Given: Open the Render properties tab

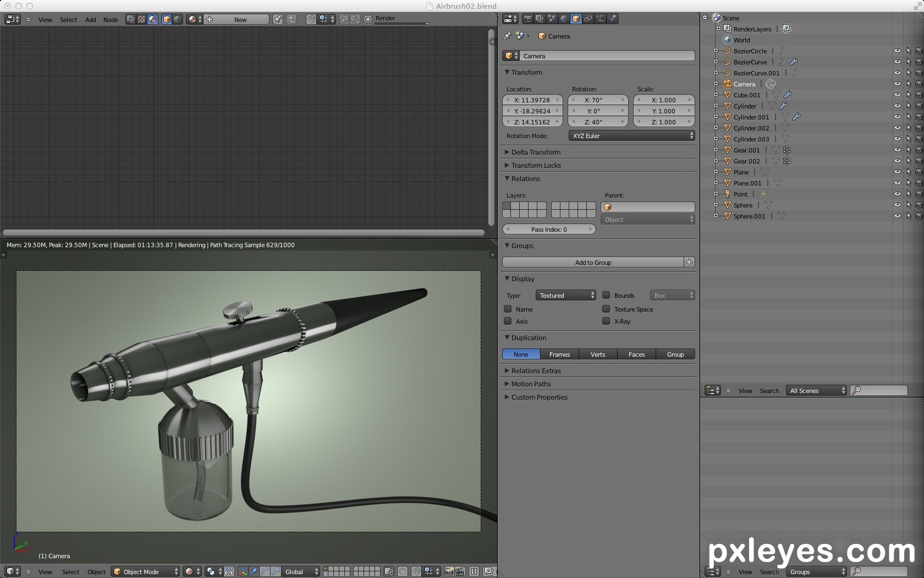Looking at the screenshot, I should click(x=527, y=19).
